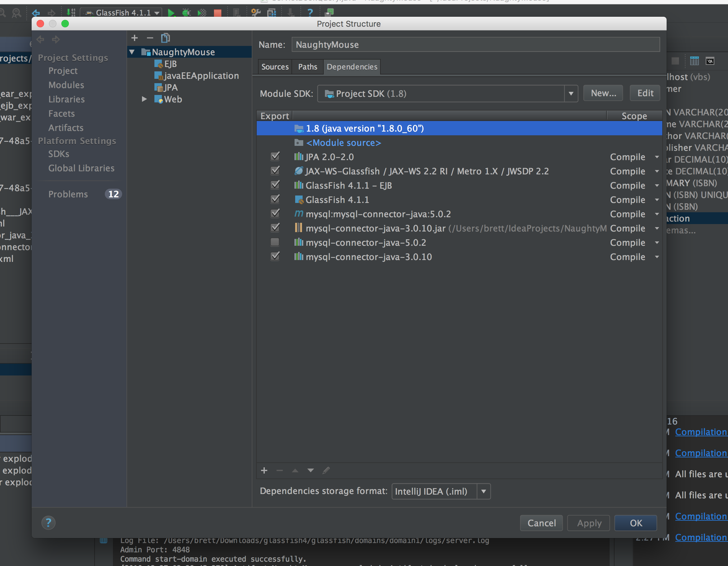This screenshot has width=728, height=566.
Task: Click the table view icon in the database panel
Action: click(694, 61)
